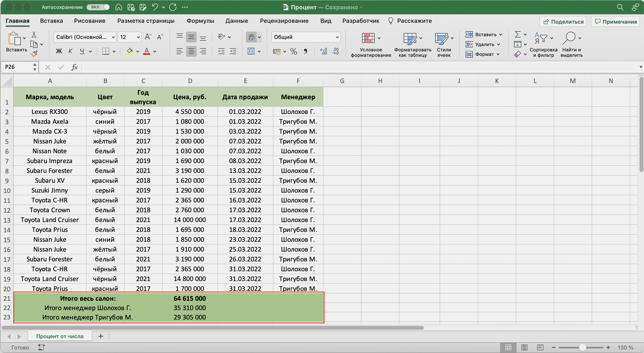Click the Поделиться share button
The height and width of the screenshot is (353, 644).
[563, 22]
